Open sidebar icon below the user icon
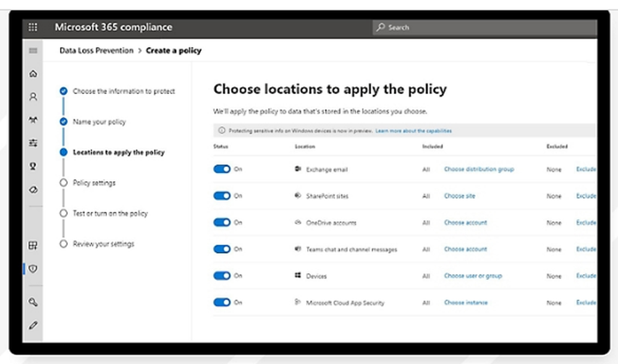The width and height of the screenshot is (618, 364). pos(33,120)
